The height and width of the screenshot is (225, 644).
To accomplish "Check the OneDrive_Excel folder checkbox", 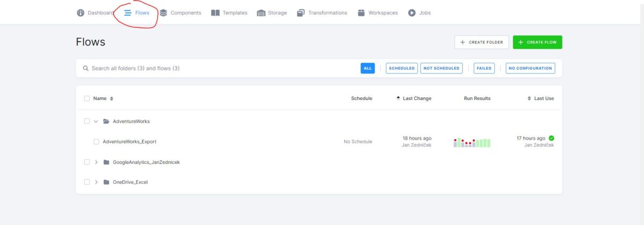I will tap(87, 182).
